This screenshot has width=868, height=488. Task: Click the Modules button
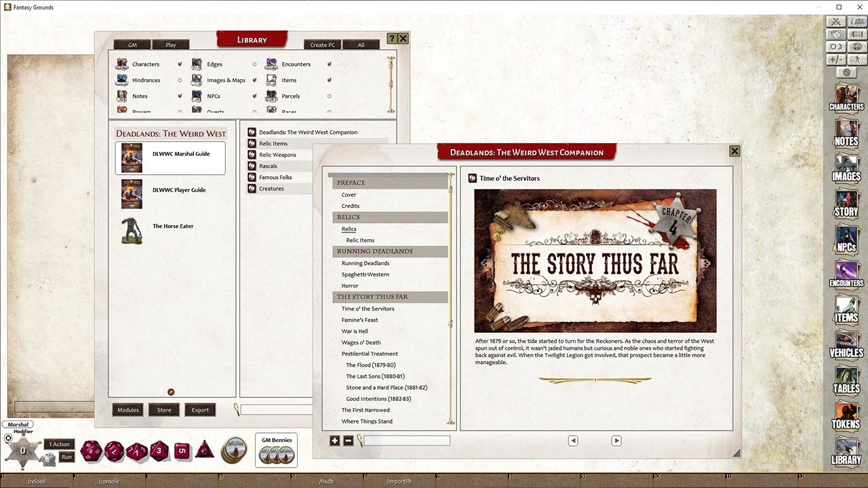pos(127,409)
